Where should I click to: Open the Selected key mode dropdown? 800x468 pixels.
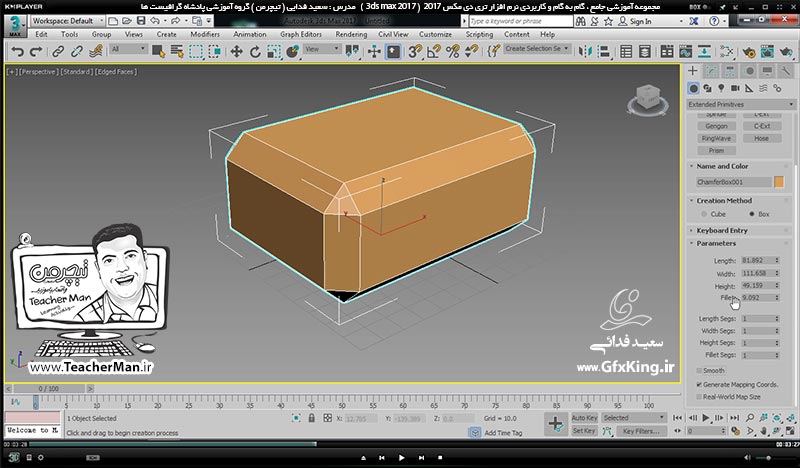point(634,418)
